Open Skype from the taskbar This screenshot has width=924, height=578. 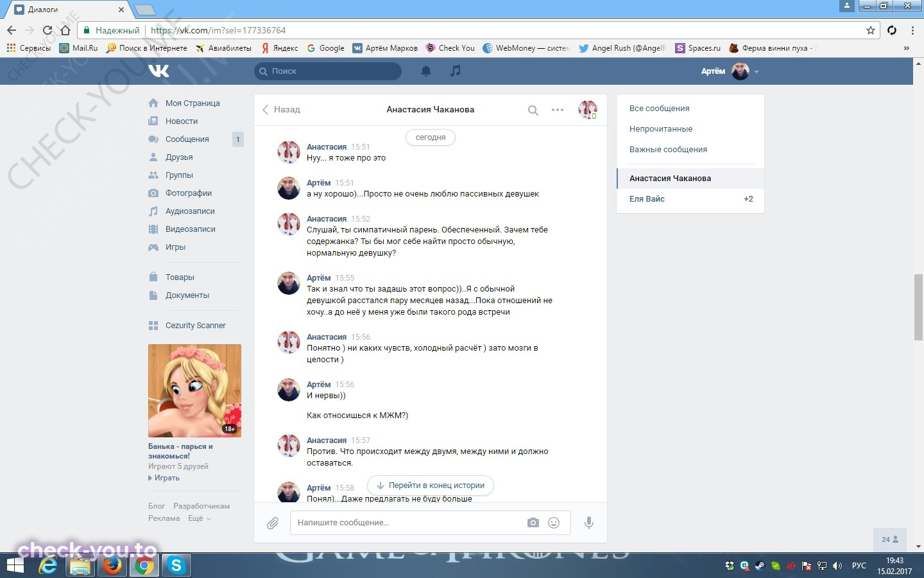[x=176, y=565]
